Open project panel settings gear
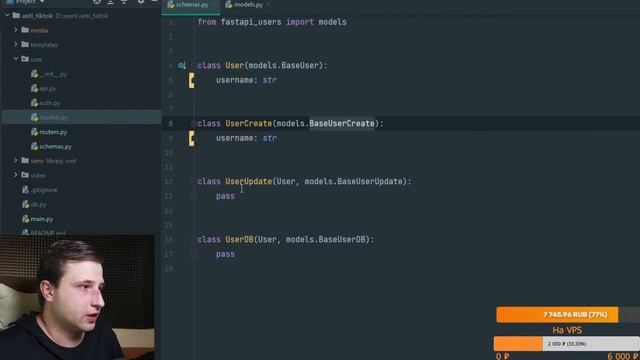 (141, 2)
